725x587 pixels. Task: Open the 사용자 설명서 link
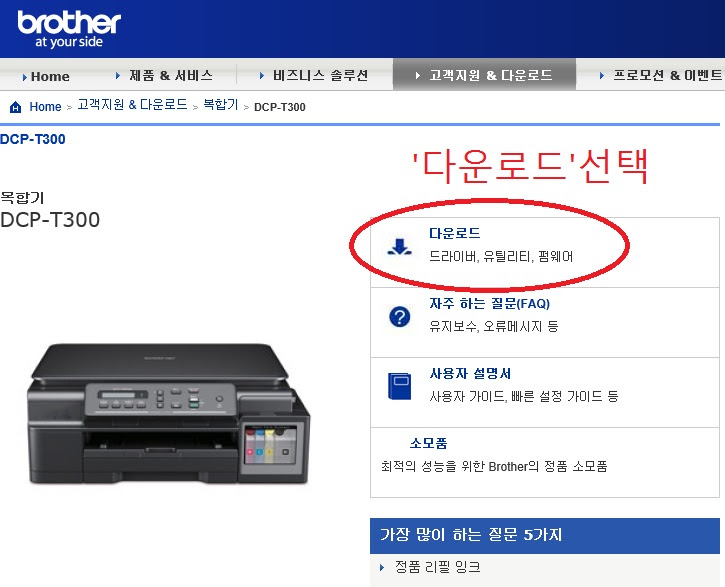[x=470, y=373]
